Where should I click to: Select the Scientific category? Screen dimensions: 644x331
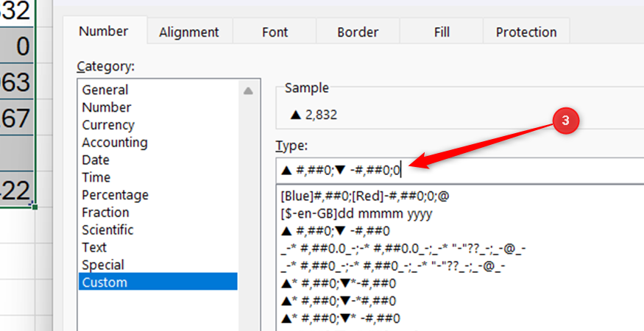(158, 229)
